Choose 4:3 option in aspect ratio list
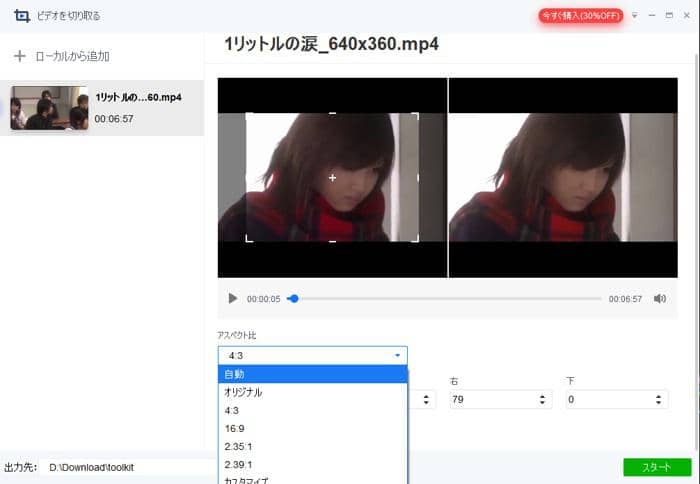This screenshot has height=484, width=700. (x=312, y=410)
